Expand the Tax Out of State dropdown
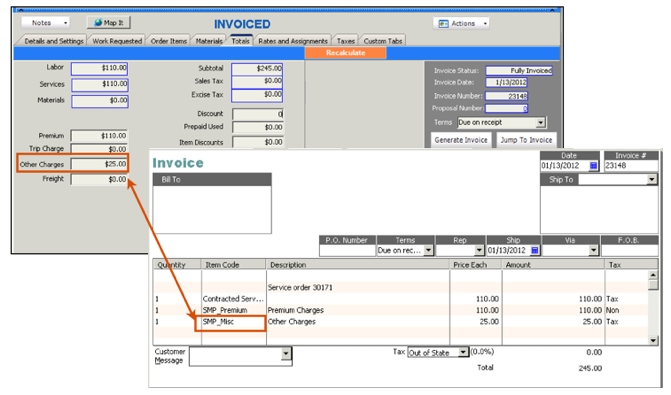This screenshot has width=671, height=395. click(463, 352)
